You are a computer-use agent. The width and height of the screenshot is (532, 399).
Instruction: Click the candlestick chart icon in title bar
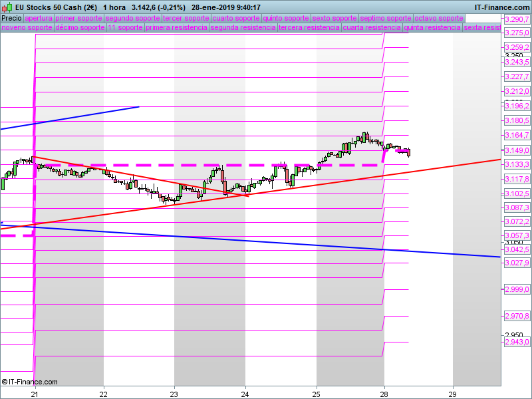(x=7, y=7)
